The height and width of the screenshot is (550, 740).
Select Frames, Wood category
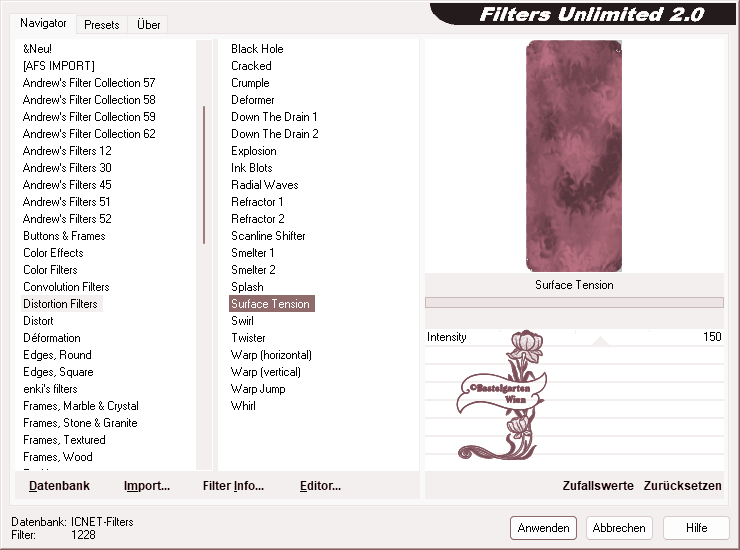coord(58,457)
